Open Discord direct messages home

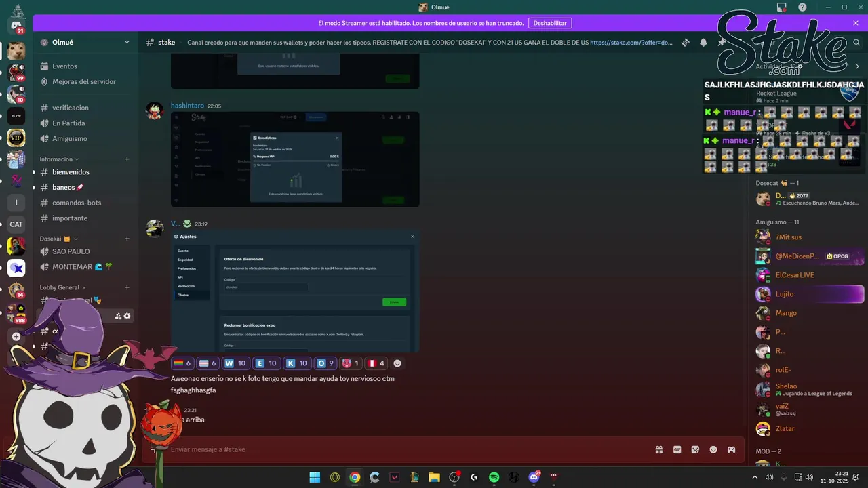click(x=16, y=26)
